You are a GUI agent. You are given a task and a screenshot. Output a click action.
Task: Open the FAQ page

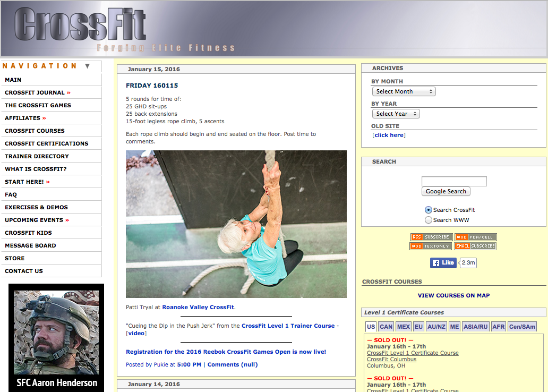(x=52, y=195)
